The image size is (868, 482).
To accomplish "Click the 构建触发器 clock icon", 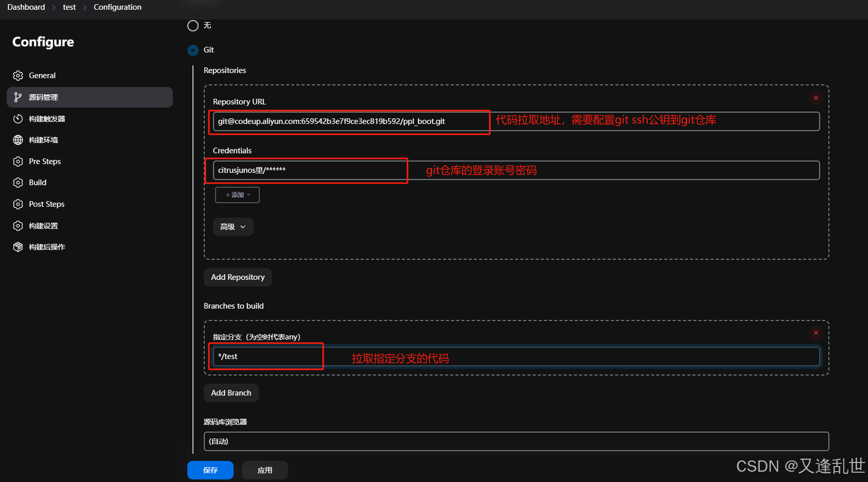I will (18, 119).
